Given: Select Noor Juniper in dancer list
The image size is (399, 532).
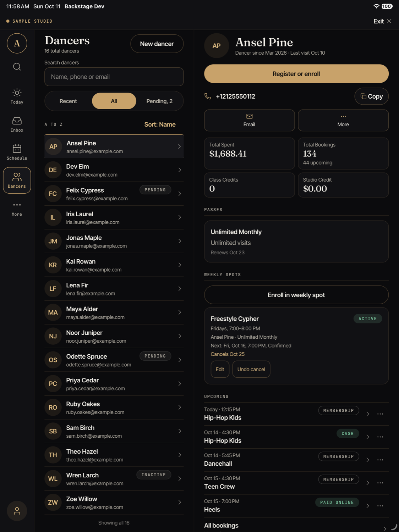Looking at the screenshot, I should 114,336.
